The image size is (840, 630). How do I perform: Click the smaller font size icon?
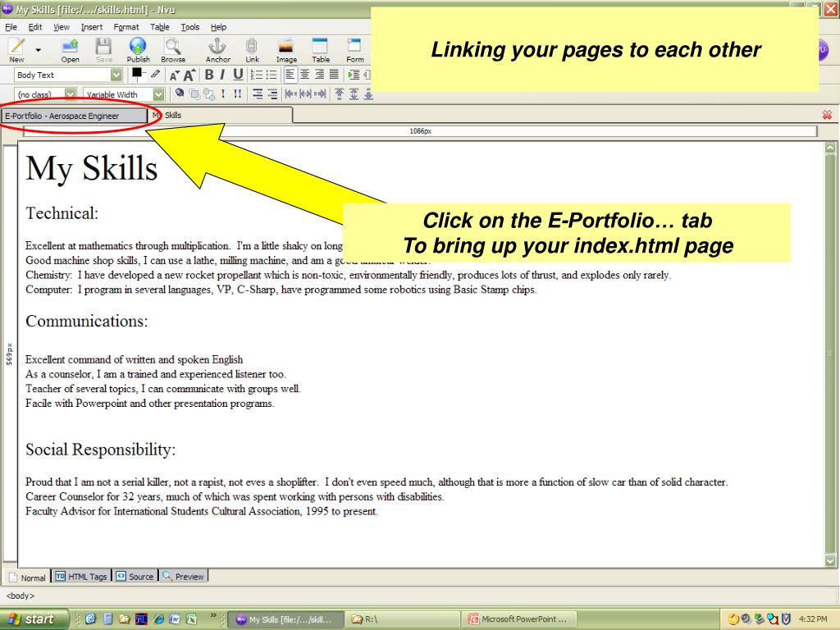click(x=174, y=75)
